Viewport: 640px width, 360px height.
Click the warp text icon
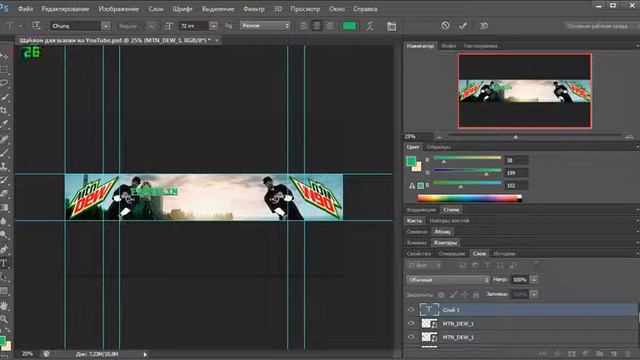pos(370,26)
